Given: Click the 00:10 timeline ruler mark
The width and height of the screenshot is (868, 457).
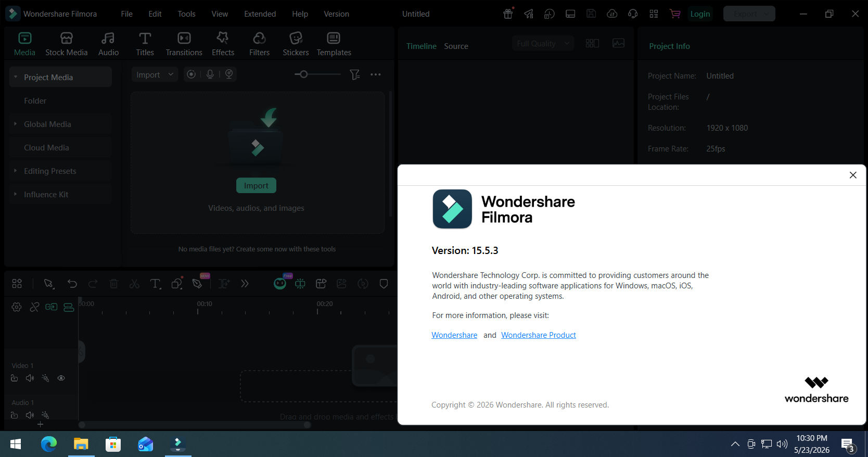Looking at the screenshot, I should [x=204, y=304].
